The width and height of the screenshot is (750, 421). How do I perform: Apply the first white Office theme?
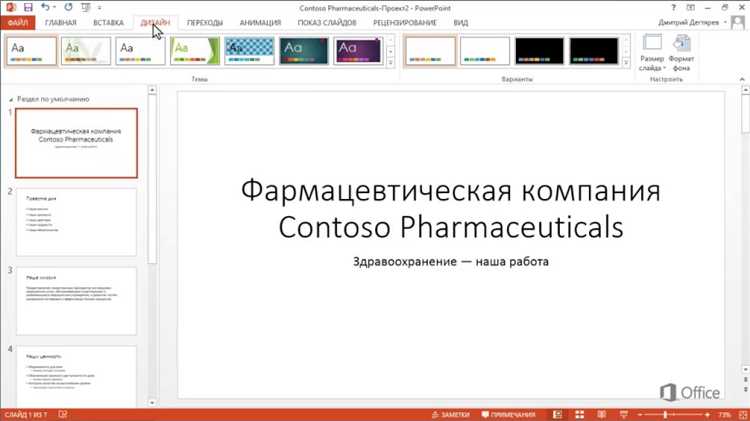(32, 51)
